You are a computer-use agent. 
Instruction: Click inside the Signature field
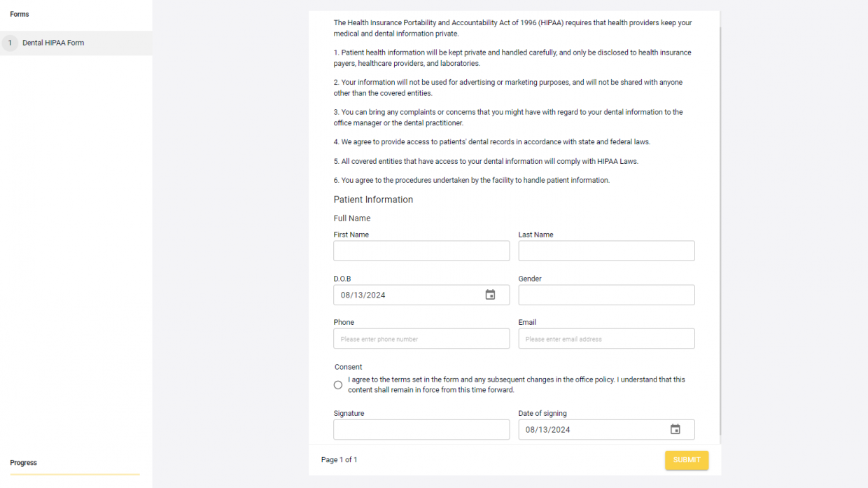pos(421,429)
